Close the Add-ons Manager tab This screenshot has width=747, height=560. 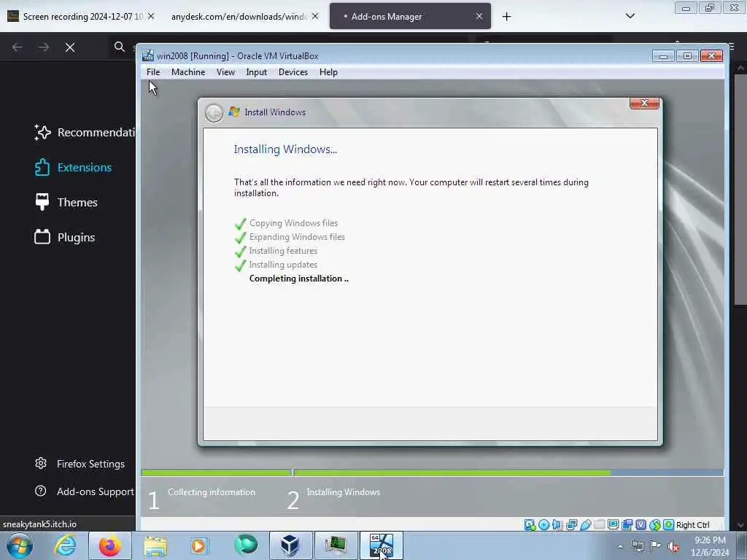[x=479, y=16]
